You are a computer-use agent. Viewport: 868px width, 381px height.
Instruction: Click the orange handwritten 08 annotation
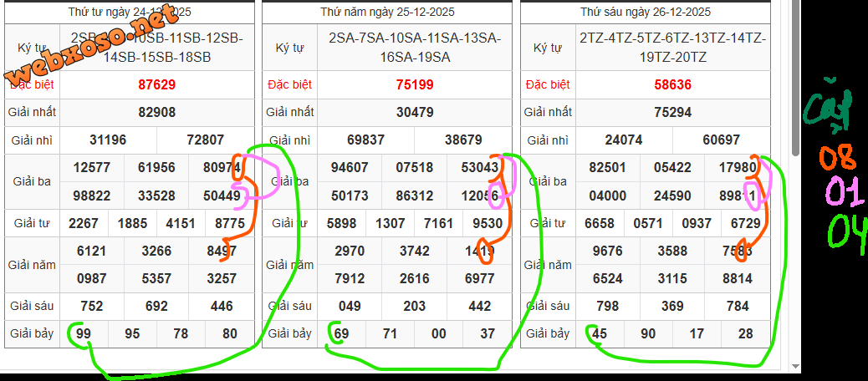click(837, 156)
